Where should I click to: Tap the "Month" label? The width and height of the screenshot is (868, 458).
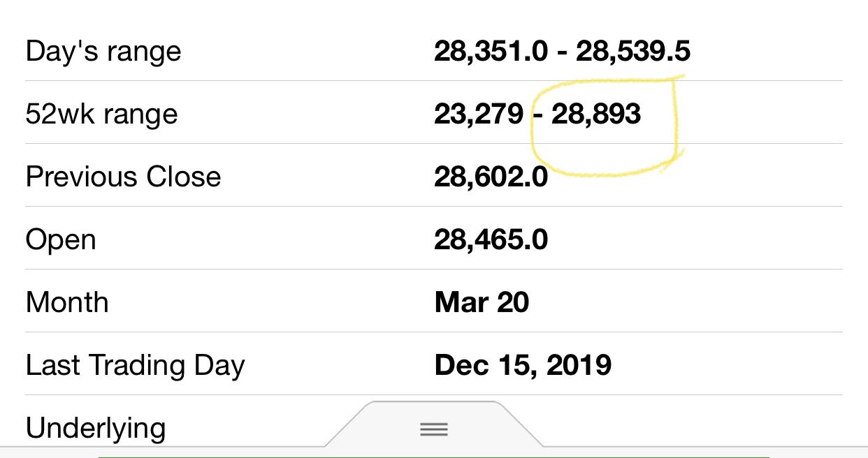click(67, 302)
